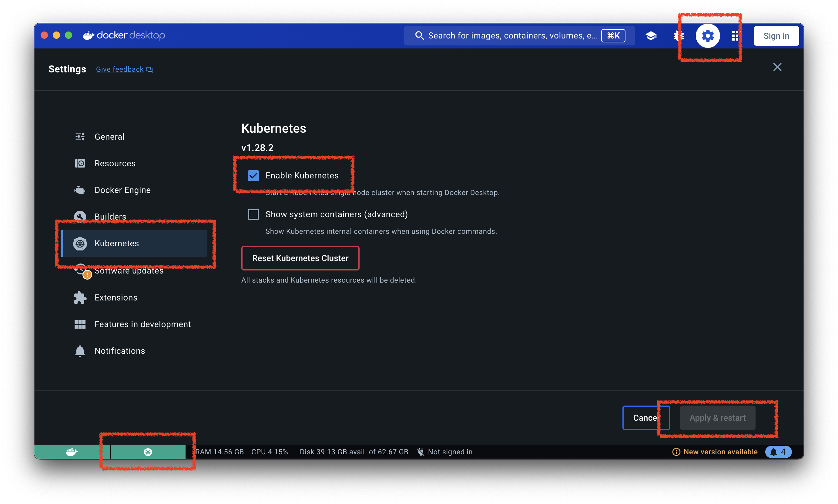Click the RAM 14.56 GB status text

point(220,452)
